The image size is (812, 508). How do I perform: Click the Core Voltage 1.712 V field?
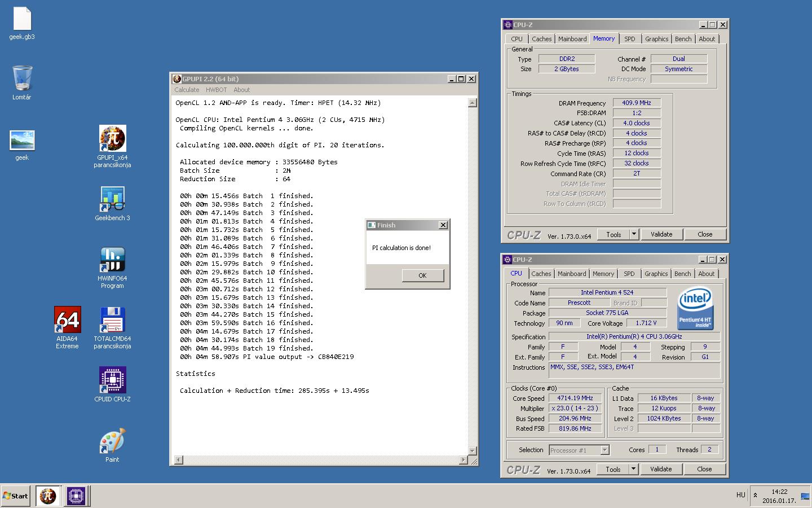click(646, 323)
